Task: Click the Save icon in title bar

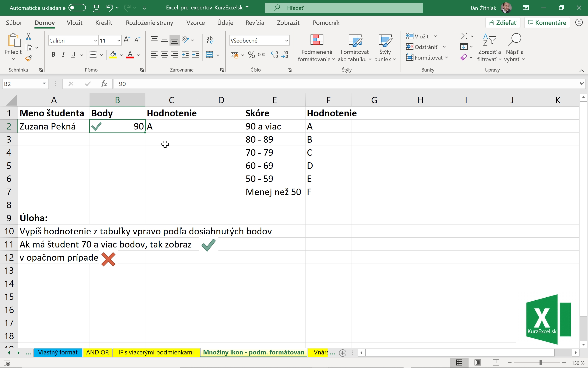Action: [96, 8]
